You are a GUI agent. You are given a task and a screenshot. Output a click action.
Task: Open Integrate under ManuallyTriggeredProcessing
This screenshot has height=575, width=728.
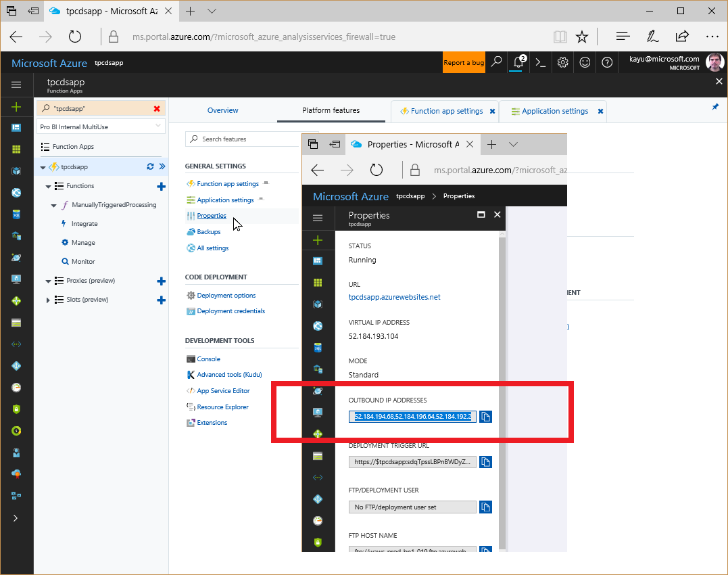(84, 224)
